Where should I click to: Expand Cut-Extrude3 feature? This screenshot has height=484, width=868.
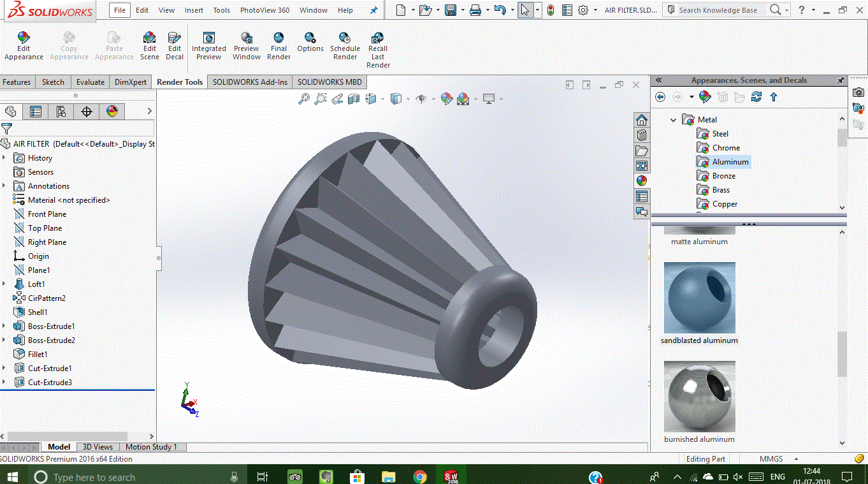point(4,383)
